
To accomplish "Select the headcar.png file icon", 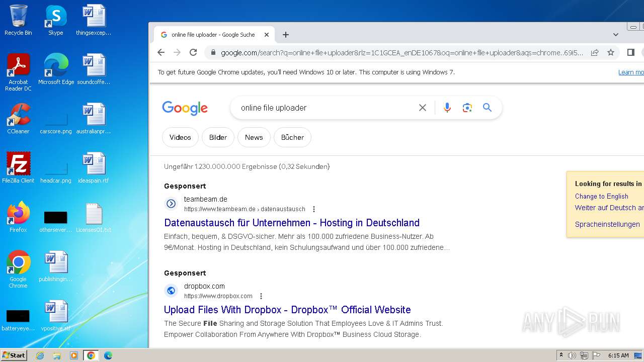I will [56, 172].
